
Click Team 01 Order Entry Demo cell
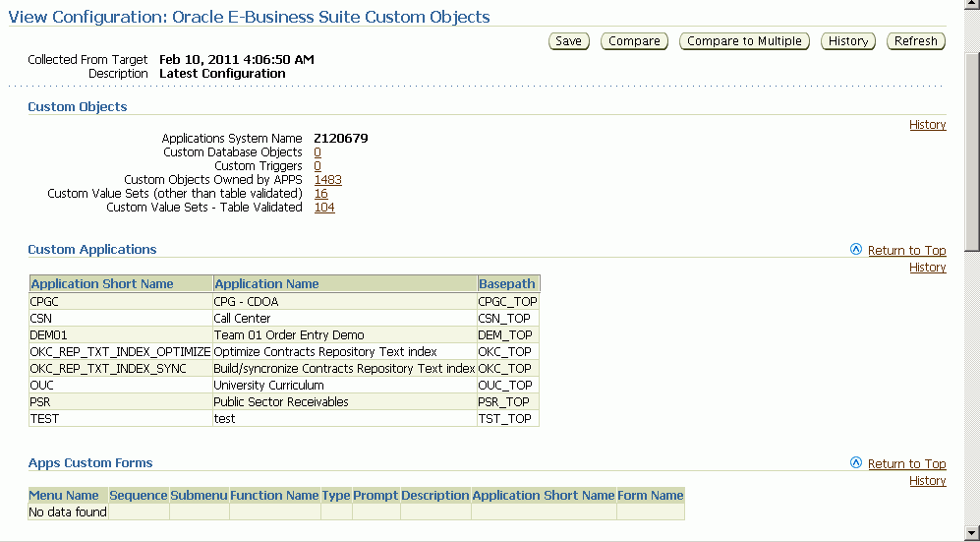(345, 335)
